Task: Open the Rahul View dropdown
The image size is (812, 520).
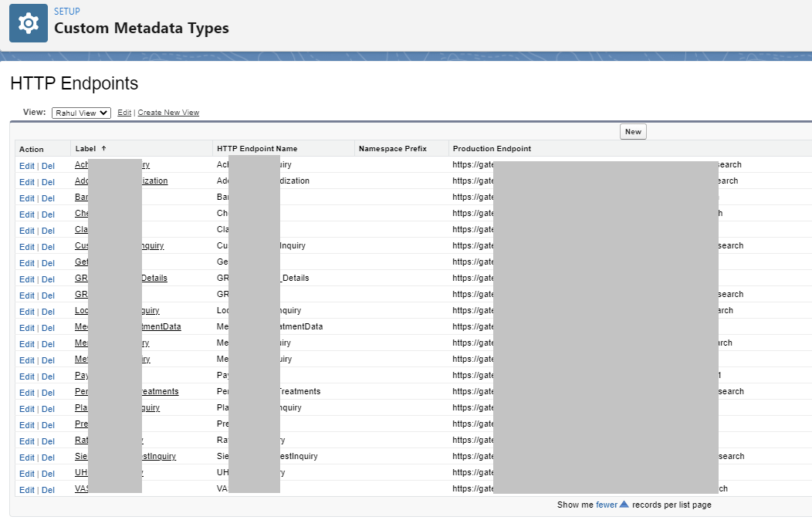Action: tap(82, 113)
